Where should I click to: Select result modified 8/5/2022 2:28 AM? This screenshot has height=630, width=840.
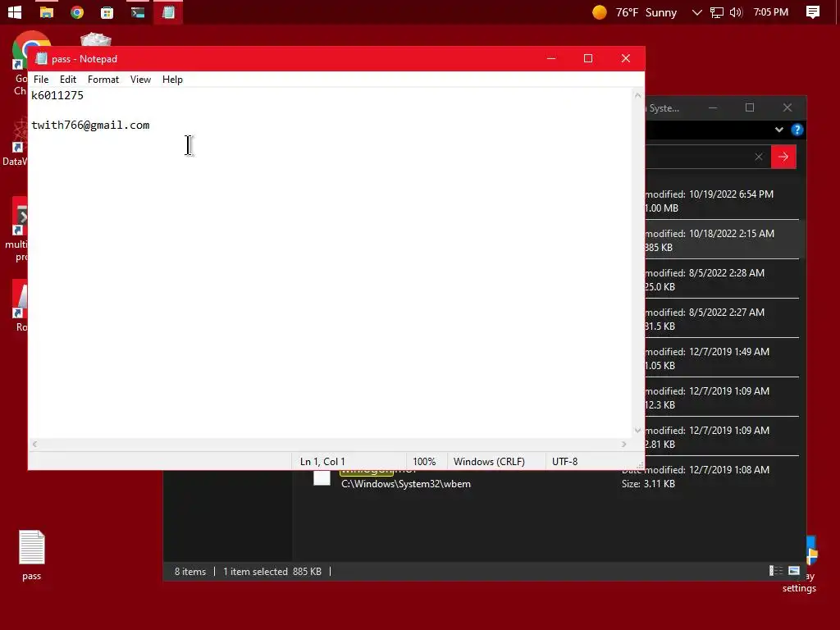click(x=722, y=280)
